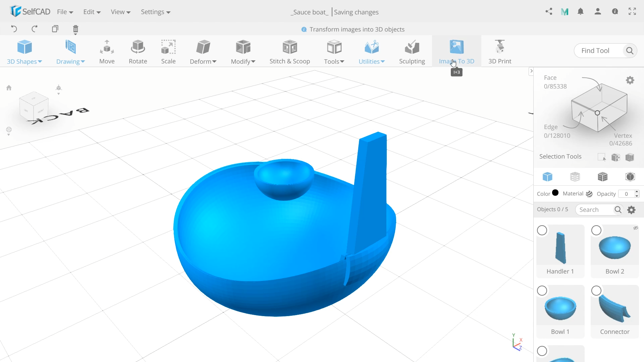Screen dimensions: 644x362
Task: Click the share icon in header
Action: (549, 12)
